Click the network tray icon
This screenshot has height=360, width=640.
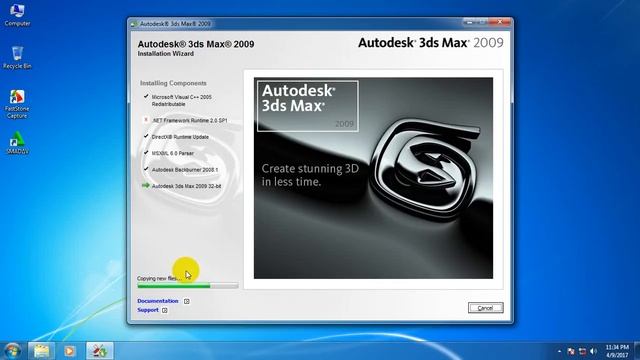click(582, 351)
